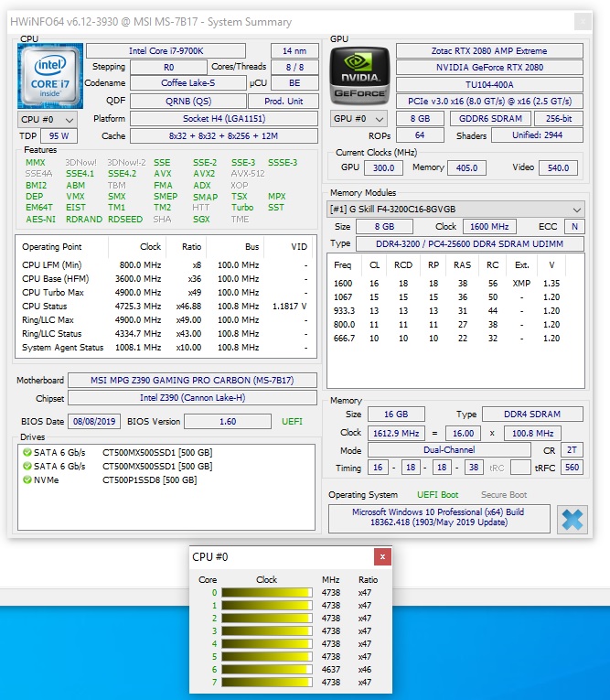Click the Socket H4 (LGA1151) platform field
Screen dimensions: 610x700
224,119
